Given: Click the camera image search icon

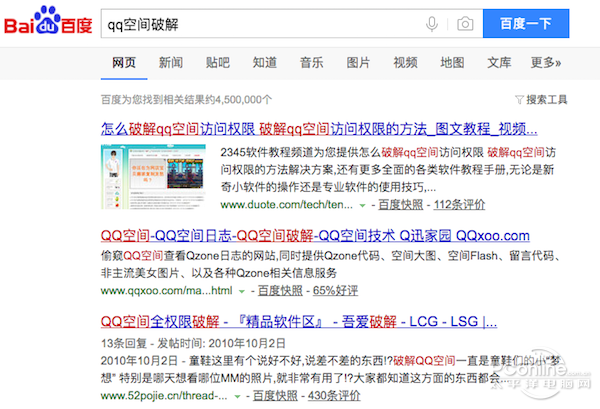Looking at the screenshot, I should click(464, 23).
